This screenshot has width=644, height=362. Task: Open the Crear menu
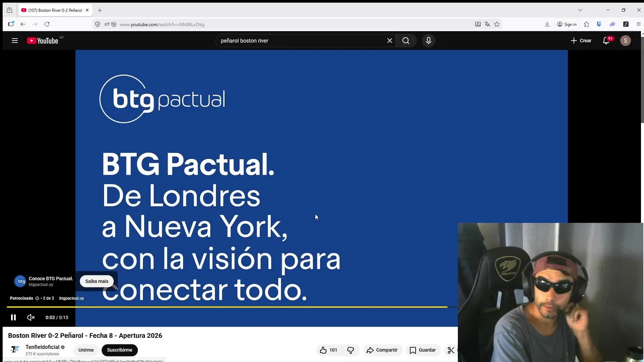click(581, 41)
